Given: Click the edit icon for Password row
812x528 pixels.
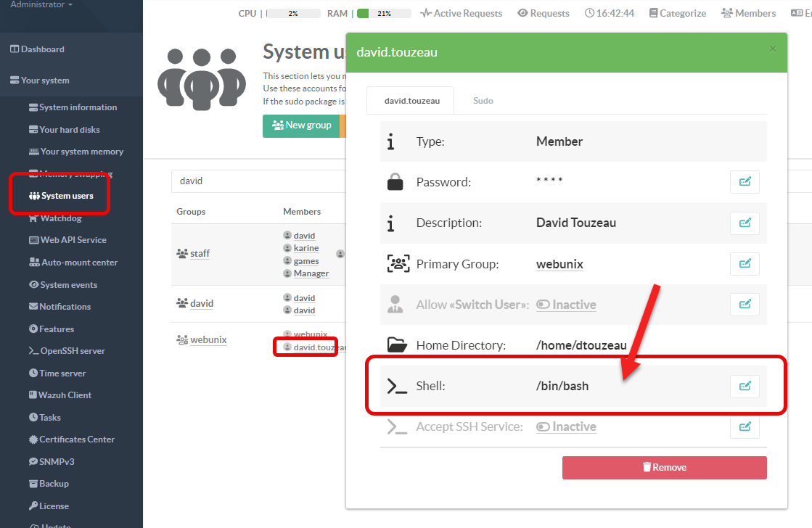Looking at the screenshot, I should (x=745, y=182).
